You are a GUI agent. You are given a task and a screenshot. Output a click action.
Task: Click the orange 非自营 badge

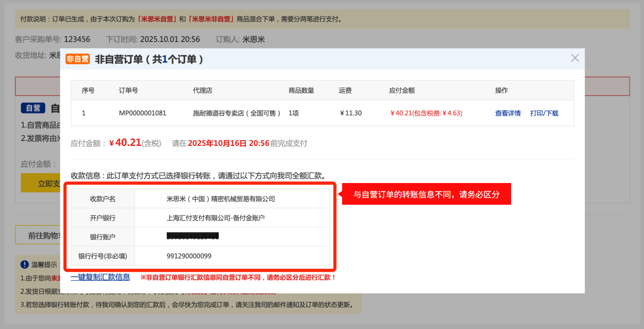click(x=78, y=59)
